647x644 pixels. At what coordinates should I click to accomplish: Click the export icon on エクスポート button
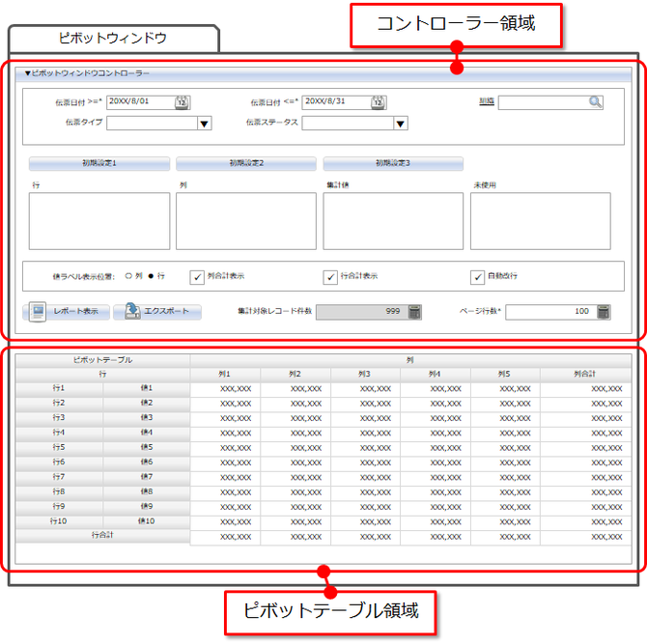coord(132,311)
